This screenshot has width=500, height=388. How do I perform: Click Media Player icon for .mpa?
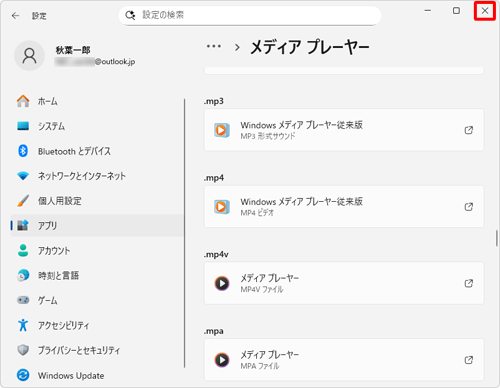coord(222,360)
